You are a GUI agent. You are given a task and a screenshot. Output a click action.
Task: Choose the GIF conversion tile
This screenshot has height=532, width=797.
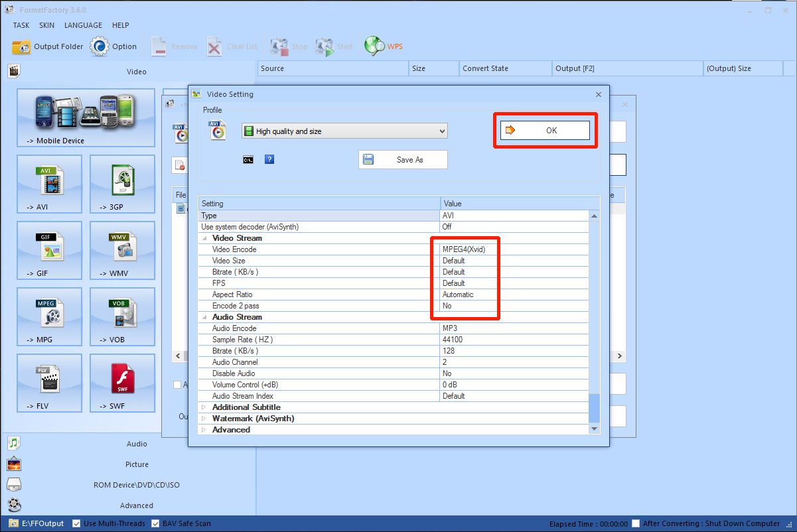50,251
